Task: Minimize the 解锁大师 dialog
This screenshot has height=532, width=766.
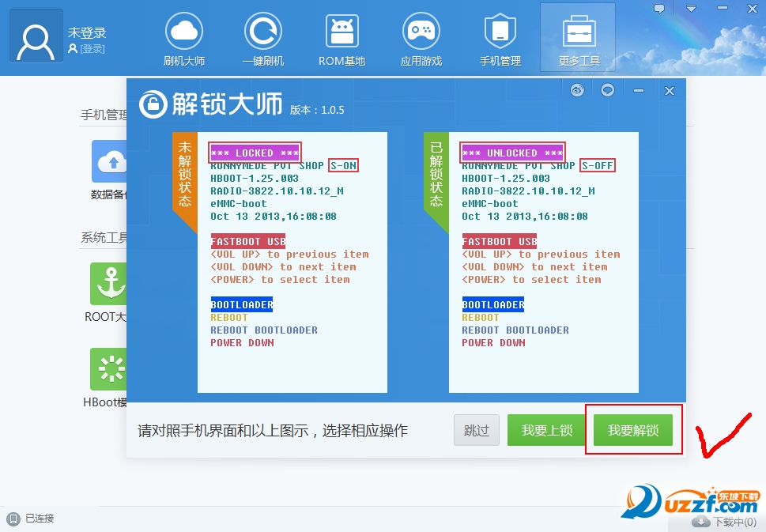Action: pos(639,91)
